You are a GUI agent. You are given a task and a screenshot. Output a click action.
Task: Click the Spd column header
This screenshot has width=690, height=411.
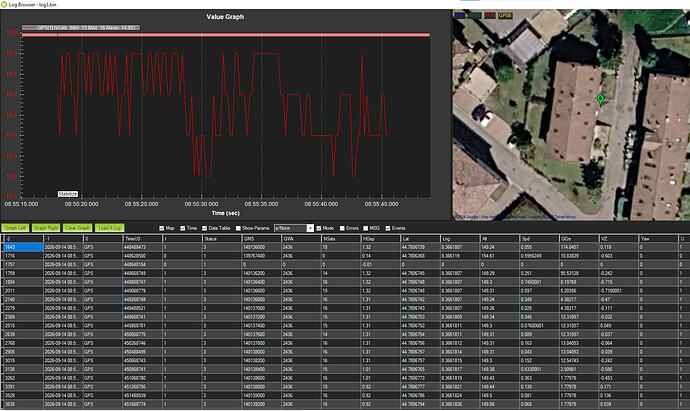tap(539, 239)
